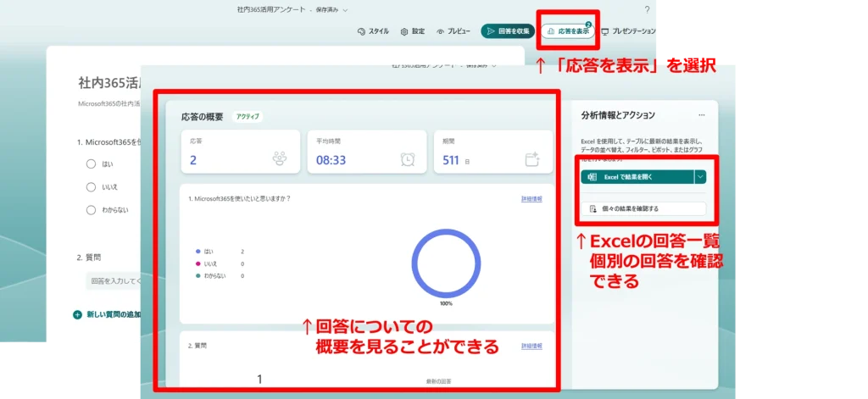The image size is (868, 399).
Task: Select the いいえ radio button
Action: click(x=91, y=187)
